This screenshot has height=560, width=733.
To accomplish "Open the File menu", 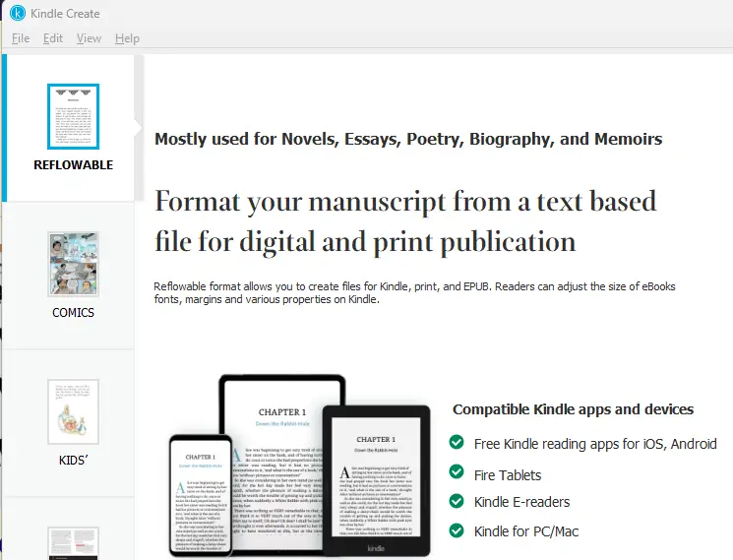I will click(21, 38).
